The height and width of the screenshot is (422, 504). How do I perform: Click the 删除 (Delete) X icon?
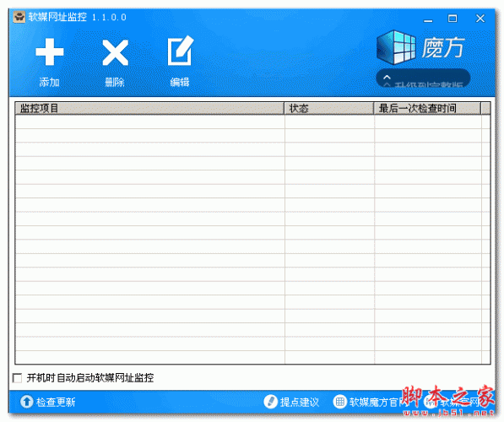[115, 52]
